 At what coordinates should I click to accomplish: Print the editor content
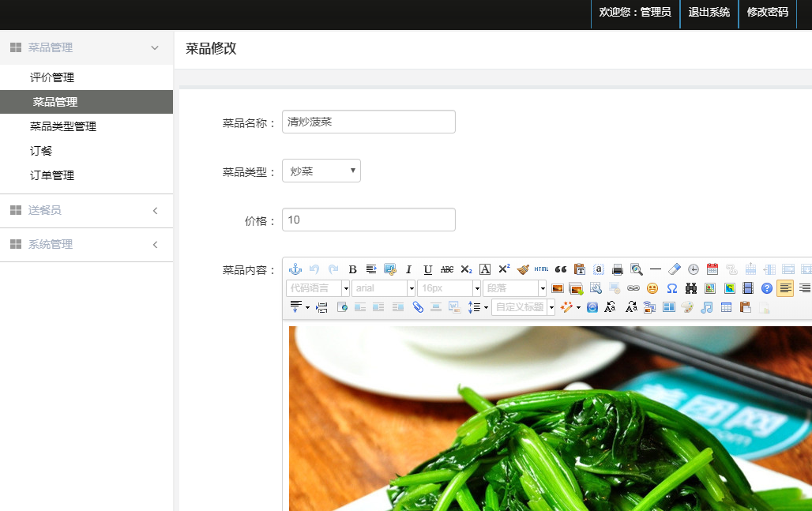tap(617, 269)
